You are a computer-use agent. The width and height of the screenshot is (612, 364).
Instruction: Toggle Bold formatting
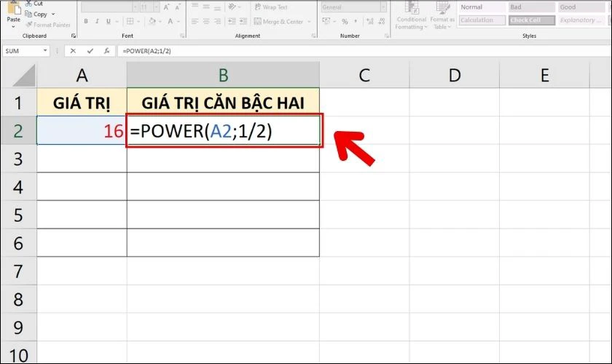(86, 21)
